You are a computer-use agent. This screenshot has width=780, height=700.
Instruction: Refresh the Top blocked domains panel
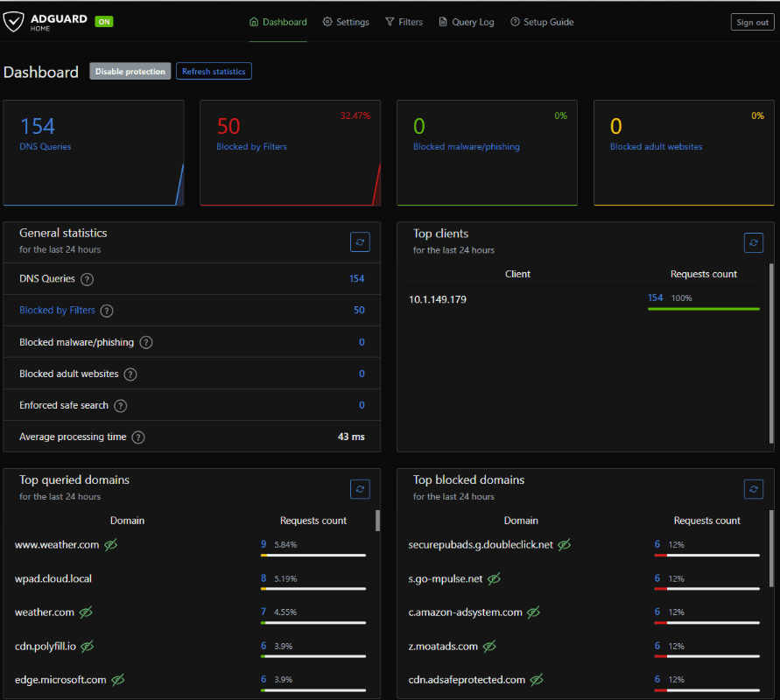coord(753,489)
